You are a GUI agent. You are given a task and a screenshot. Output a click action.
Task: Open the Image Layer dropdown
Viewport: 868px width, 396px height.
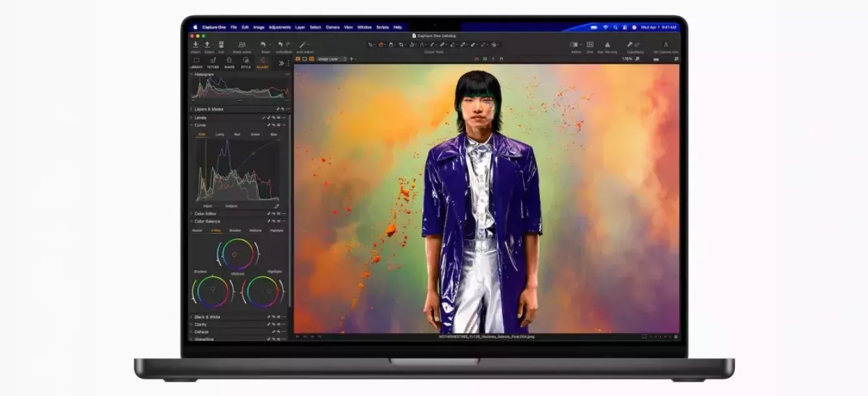pyautogui.click(x=332, y=59)
